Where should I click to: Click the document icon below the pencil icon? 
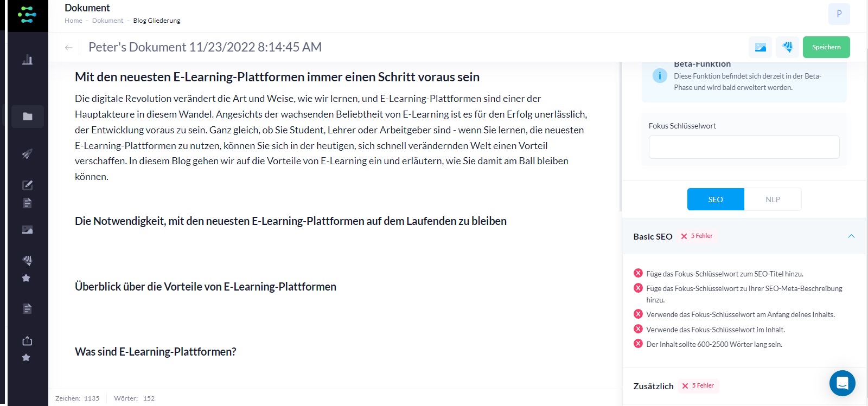[x=27, y=203]
